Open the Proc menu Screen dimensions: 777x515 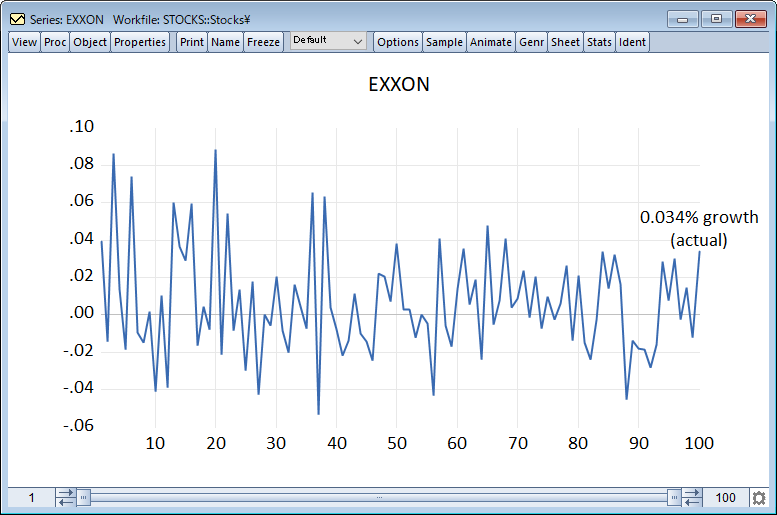click(55, 42)
